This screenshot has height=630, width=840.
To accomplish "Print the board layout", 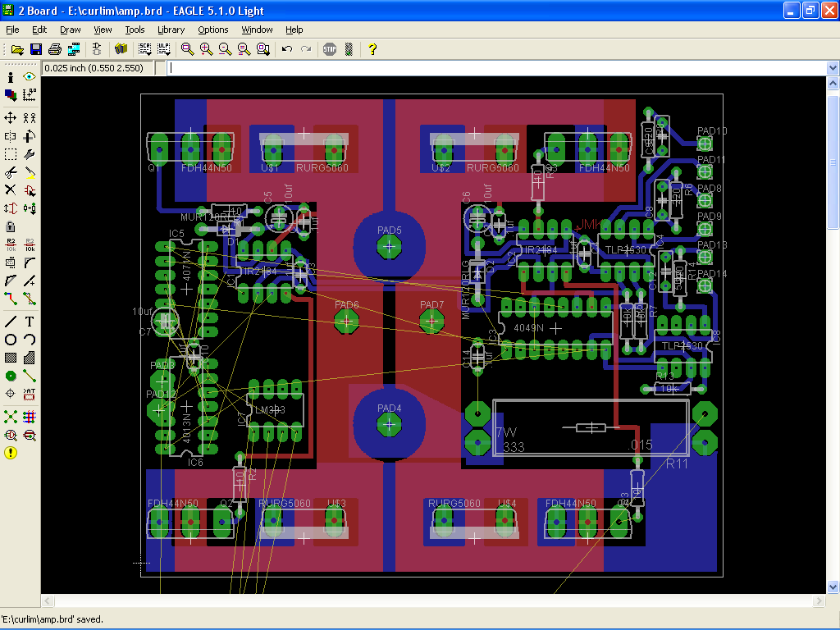I will point(55,50).
